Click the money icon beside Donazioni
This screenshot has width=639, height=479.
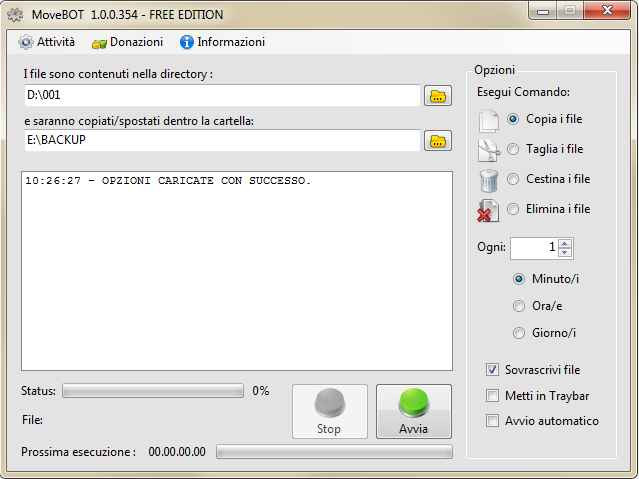99,43
